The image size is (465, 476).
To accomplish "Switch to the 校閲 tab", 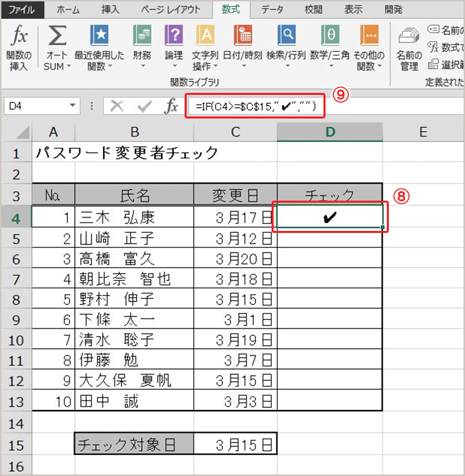I will 313,9.
